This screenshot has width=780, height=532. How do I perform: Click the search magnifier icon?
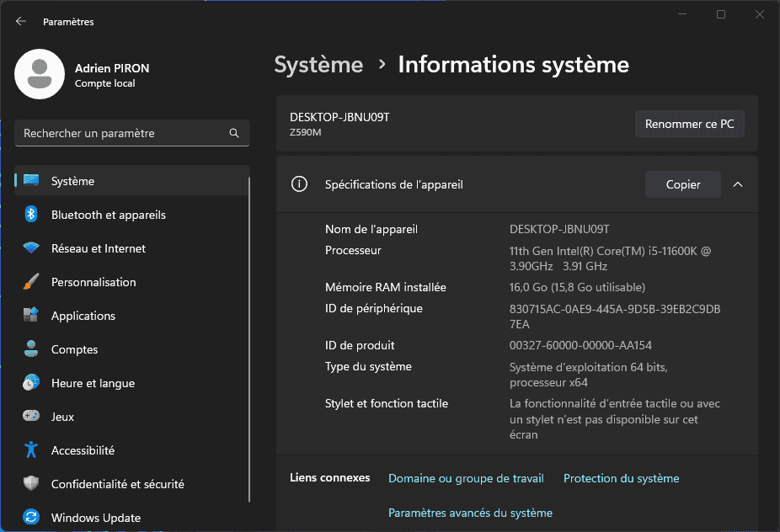pos(234,133)
